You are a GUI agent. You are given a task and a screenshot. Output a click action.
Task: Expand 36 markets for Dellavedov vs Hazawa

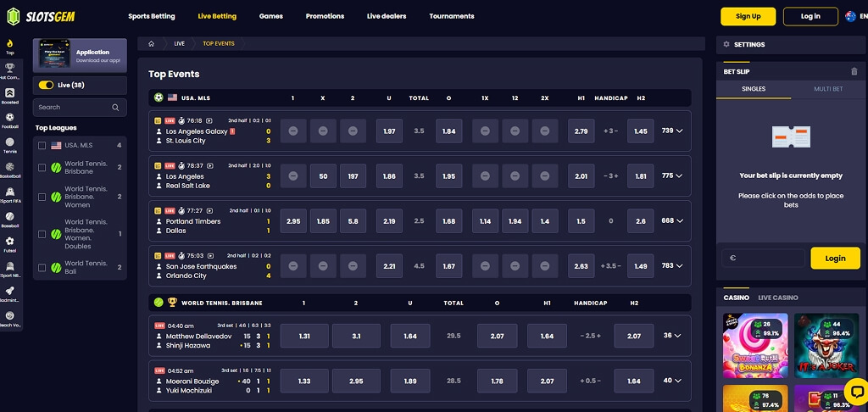point(672,336)
